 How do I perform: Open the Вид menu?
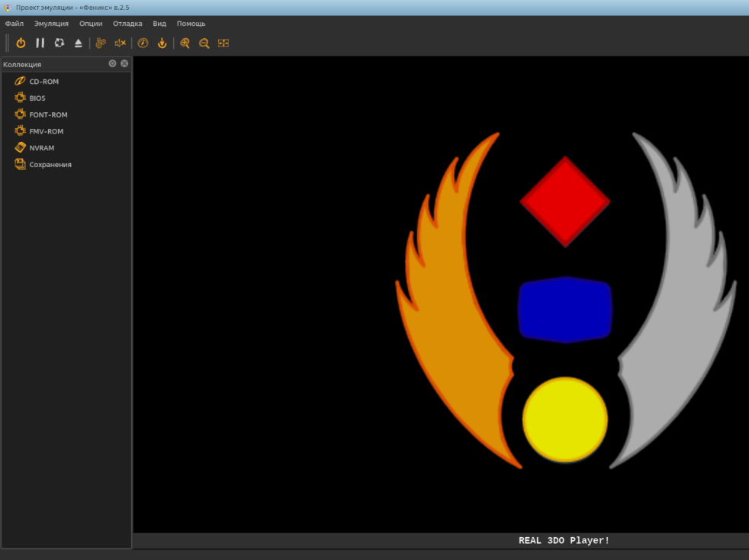pyautogui.click(x=159, y=24)
